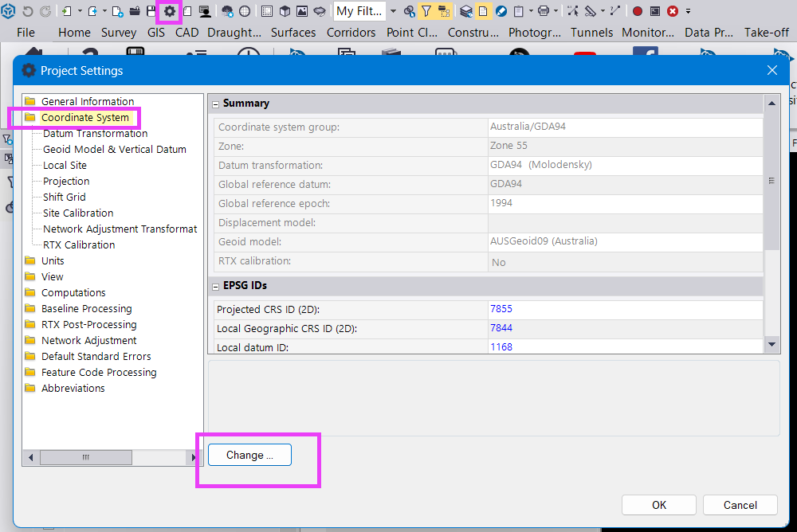797x532 pixels.
Task: Open the File menu
Action: click(x=26, y=33)
